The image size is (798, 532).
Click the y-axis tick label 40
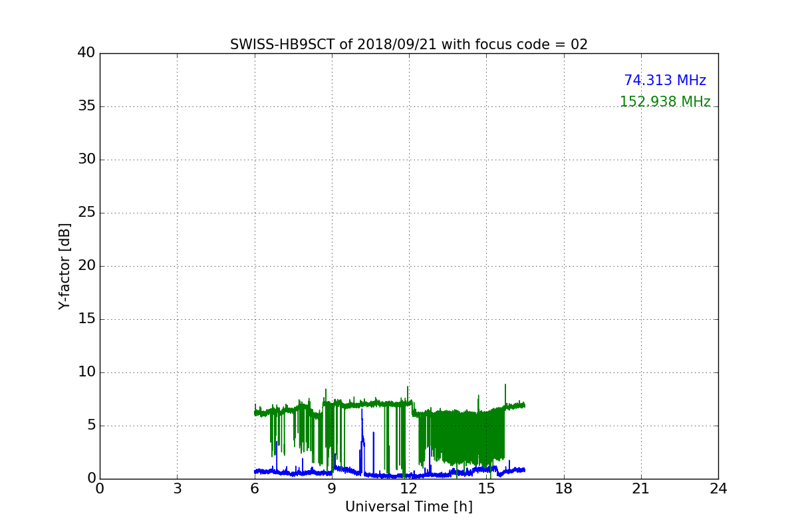pyautogui.click(x=86, y=53)
